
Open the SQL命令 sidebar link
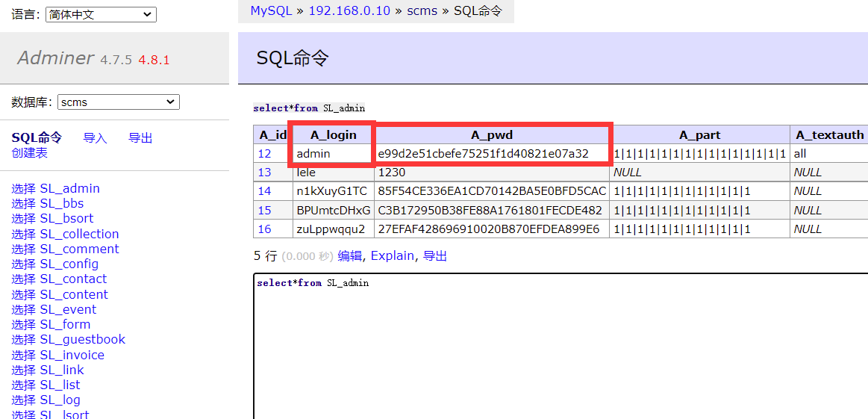[37, 138]
